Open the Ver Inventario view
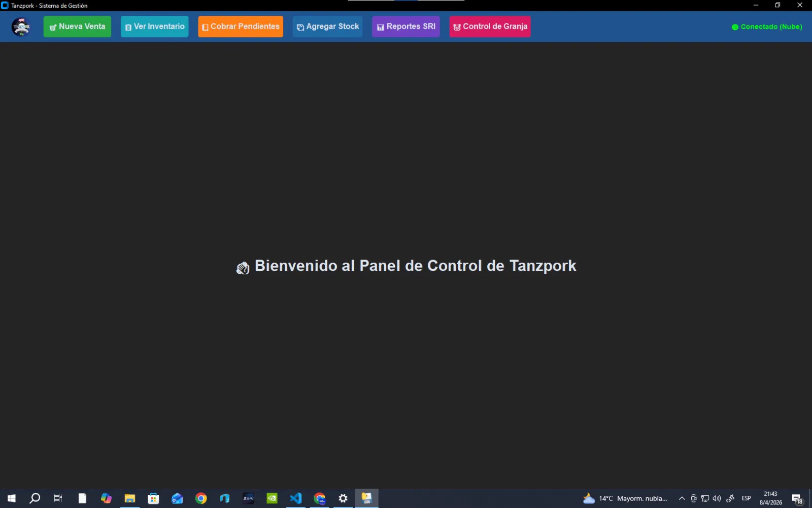Screen dimensions: 812x508 [x=154, y=26]
